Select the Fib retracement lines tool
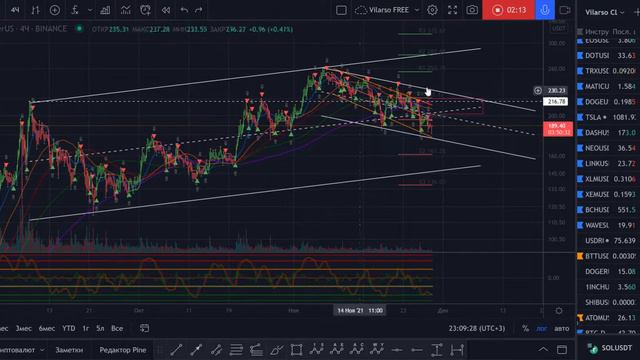Screen dimensions: 640x360 tap(236, 350)
